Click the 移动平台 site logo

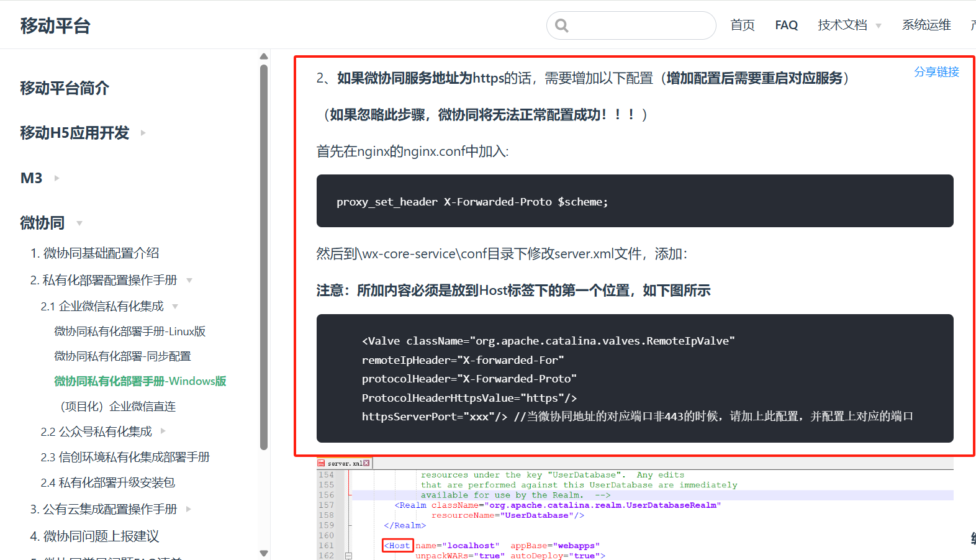55,25
